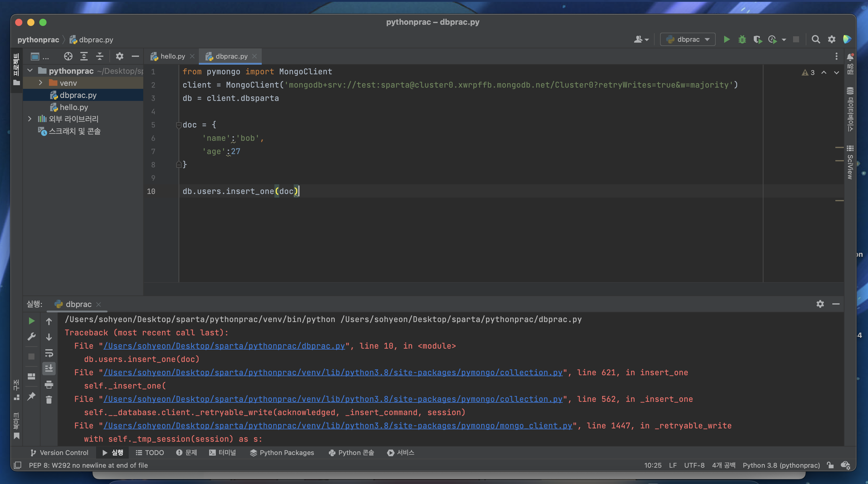
Task: Collapse all in project tree
Action: pyautogui.click(x=99, y=56)
